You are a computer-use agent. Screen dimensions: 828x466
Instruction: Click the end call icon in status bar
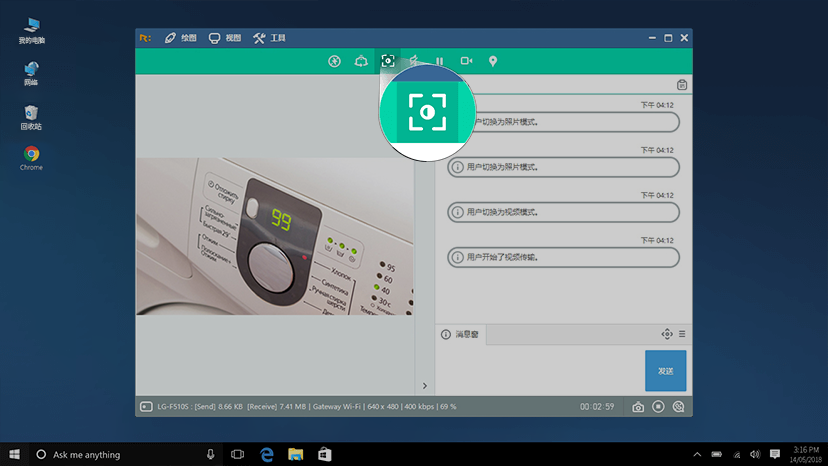pyautogui.click(x=679, y=406)
